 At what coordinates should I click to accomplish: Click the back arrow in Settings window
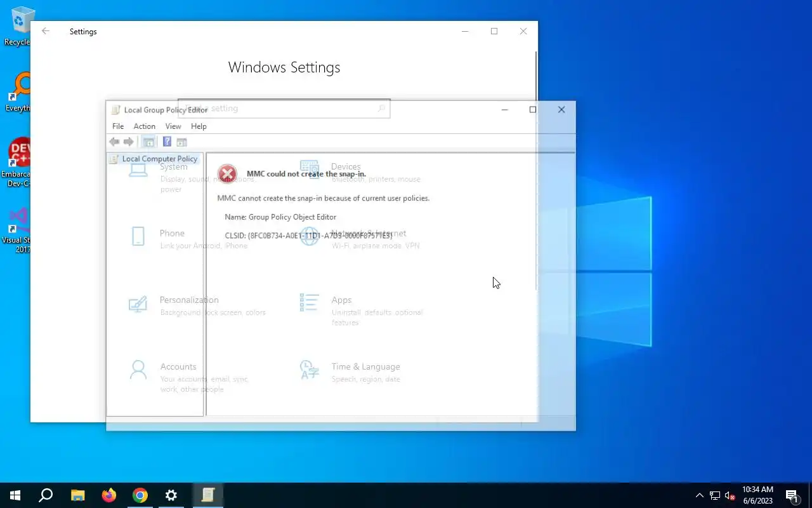click(46, 31)
